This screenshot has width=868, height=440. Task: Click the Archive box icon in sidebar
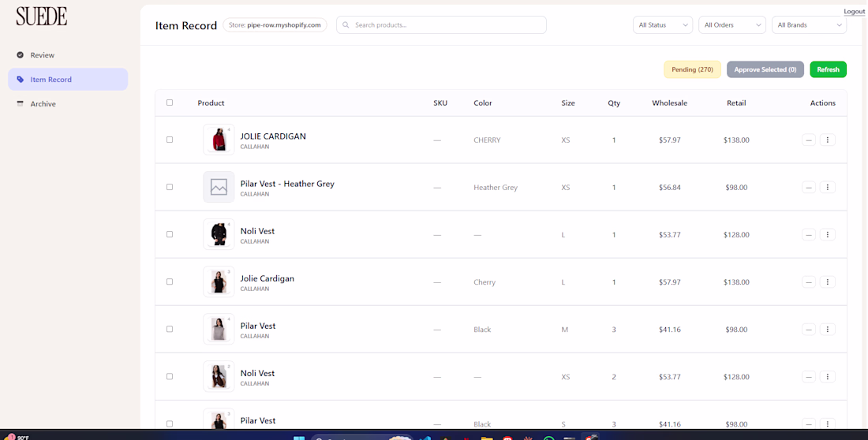click(x=20, y=103)
